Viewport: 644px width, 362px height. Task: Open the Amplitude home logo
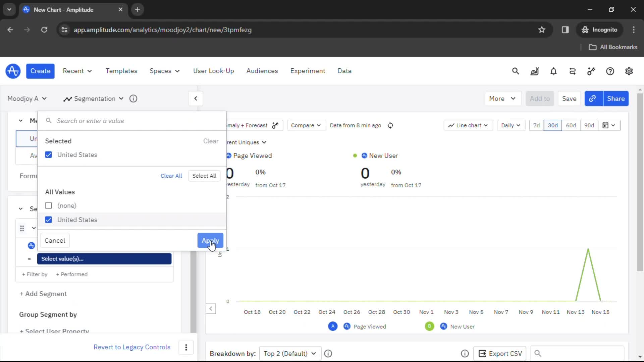[x=13, y=71]
